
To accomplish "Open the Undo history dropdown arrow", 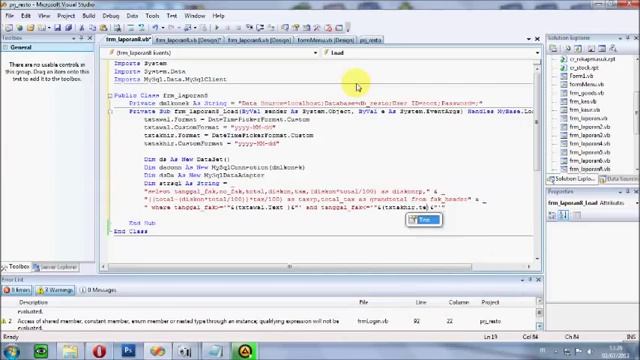I will coord(162,28).
